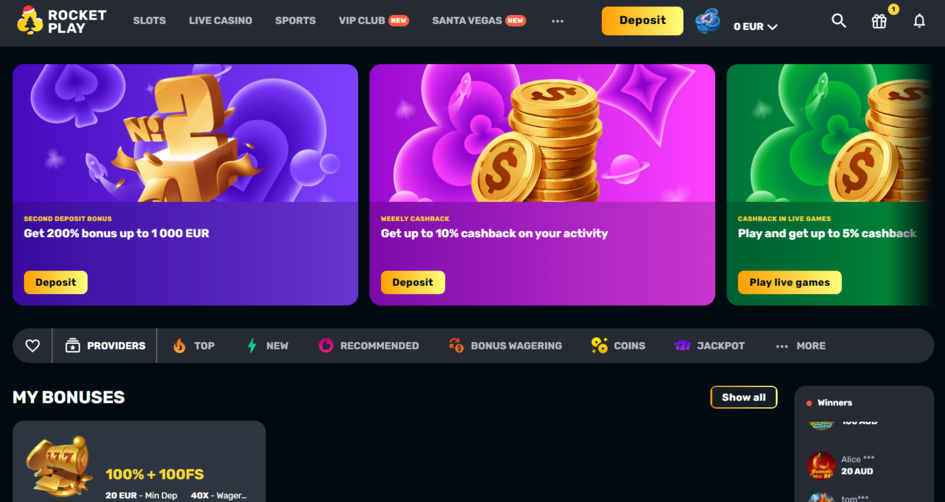Open the COINS category
Screen dimensions: 945x502
618,346
